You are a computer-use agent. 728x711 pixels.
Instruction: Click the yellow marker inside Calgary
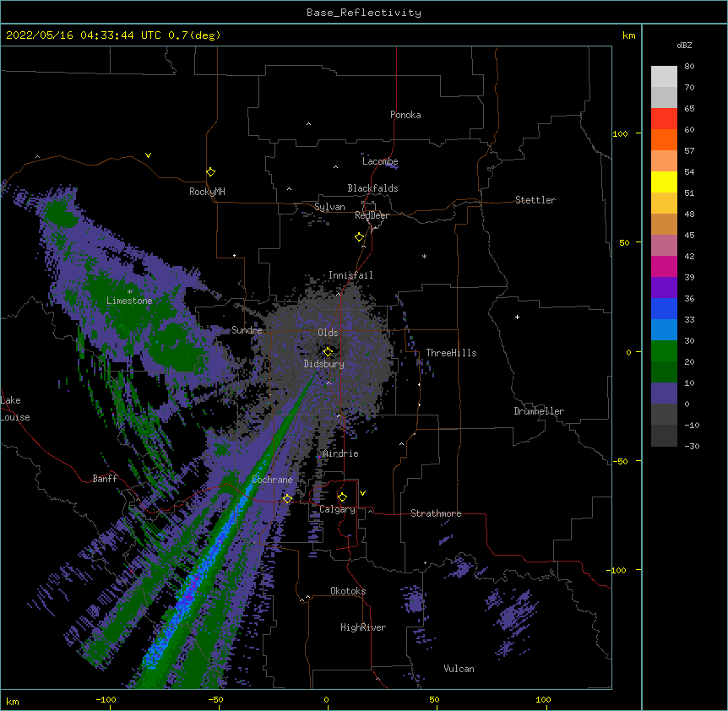[x=342, y=497]
